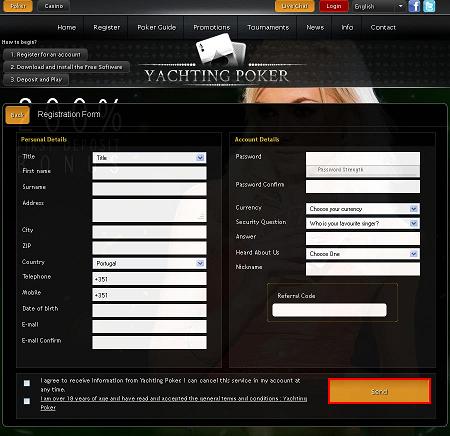
Task: Click the Back button beside Registration Form
Action: click(18, 115)
